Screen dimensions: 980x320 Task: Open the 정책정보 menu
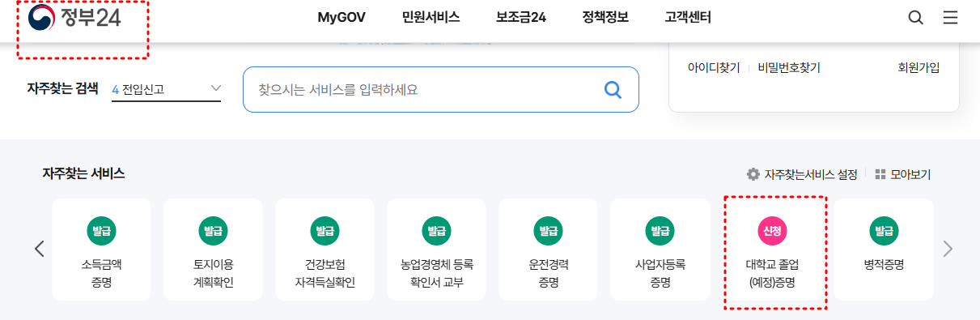605,18
